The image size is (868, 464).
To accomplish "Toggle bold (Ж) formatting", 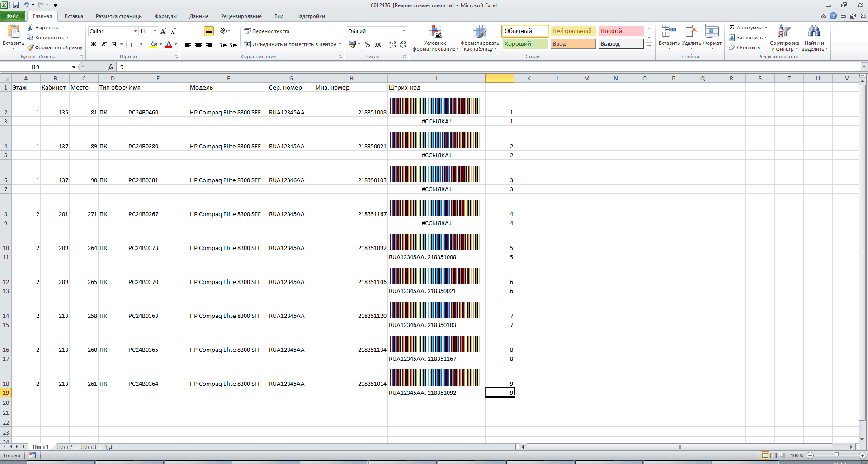I will 94,44.
